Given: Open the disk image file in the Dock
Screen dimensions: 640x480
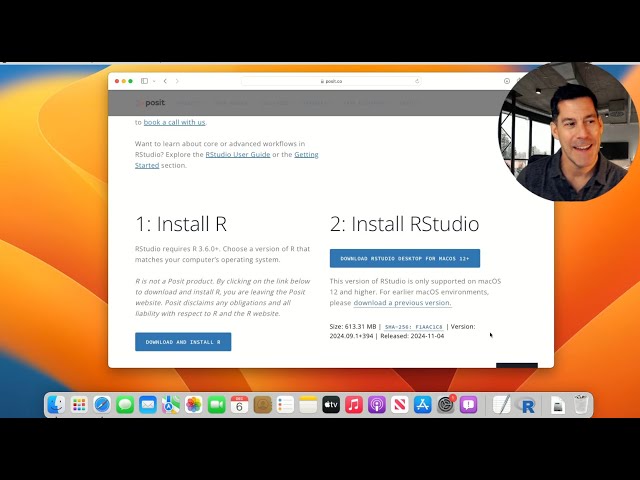Looking at the screenshot, I should coord(558,405).
